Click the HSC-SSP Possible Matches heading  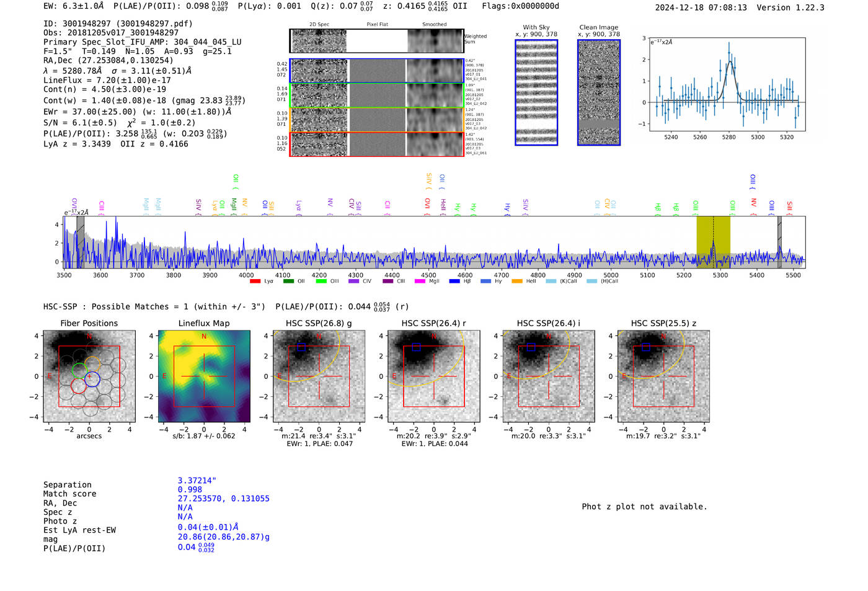[154, 307]
